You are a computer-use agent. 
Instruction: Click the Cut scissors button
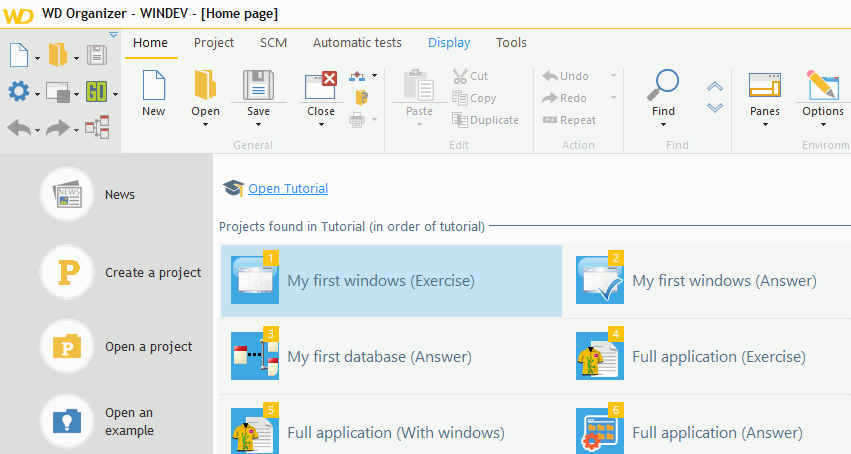point(471,76)
